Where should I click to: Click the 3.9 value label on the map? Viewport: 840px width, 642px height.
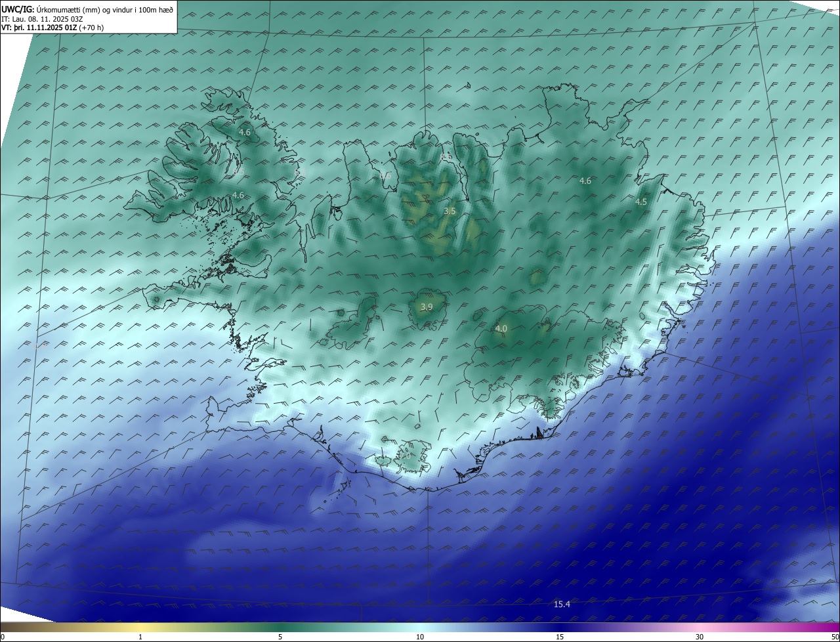coord(427,307)
